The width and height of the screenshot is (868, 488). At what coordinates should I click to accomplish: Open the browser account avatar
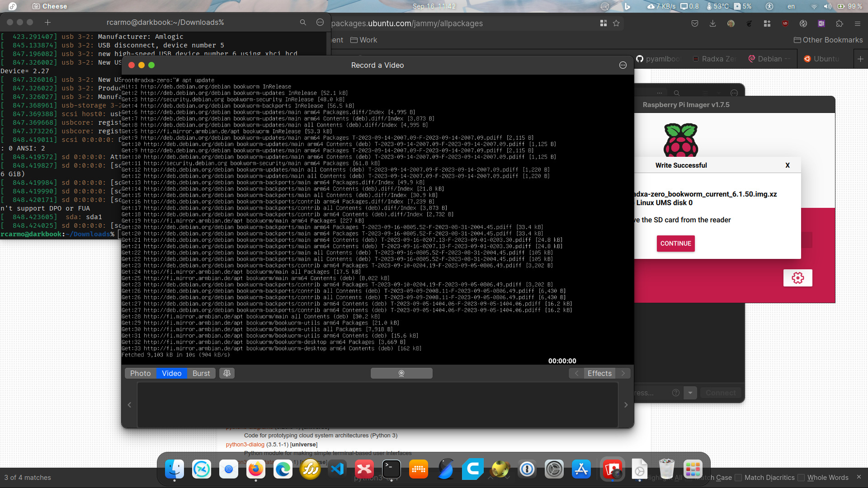(731, 23)
